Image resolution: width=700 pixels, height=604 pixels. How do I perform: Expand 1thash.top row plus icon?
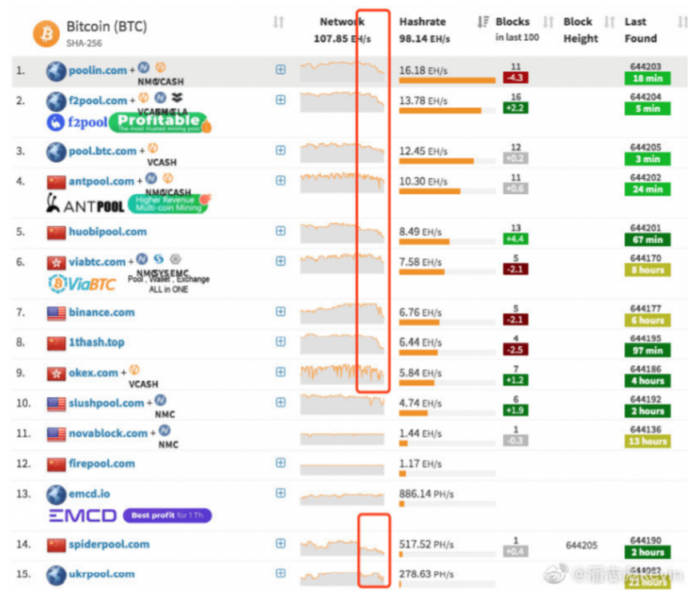coord(280,342)
